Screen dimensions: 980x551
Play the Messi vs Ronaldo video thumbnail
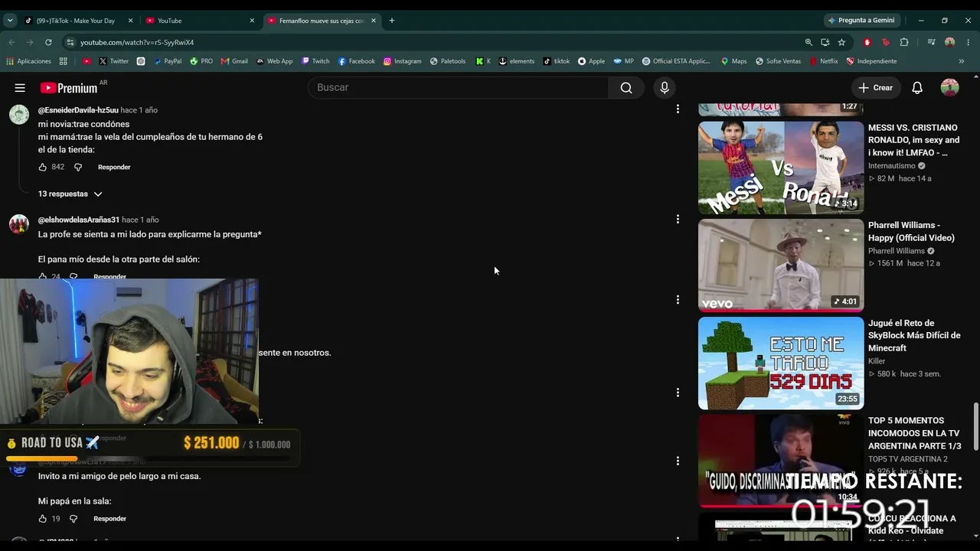[x=781, y=168]
